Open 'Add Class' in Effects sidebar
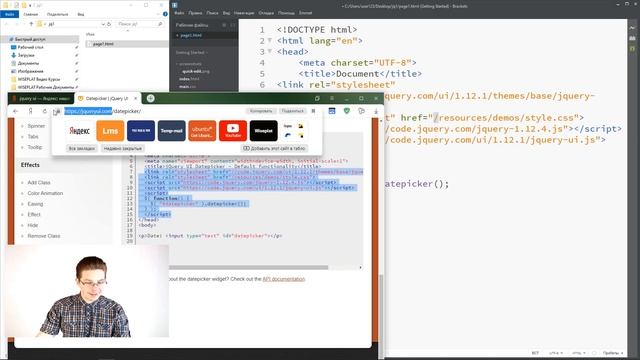This screenshot has height=360, width=640. coord(39,182)
